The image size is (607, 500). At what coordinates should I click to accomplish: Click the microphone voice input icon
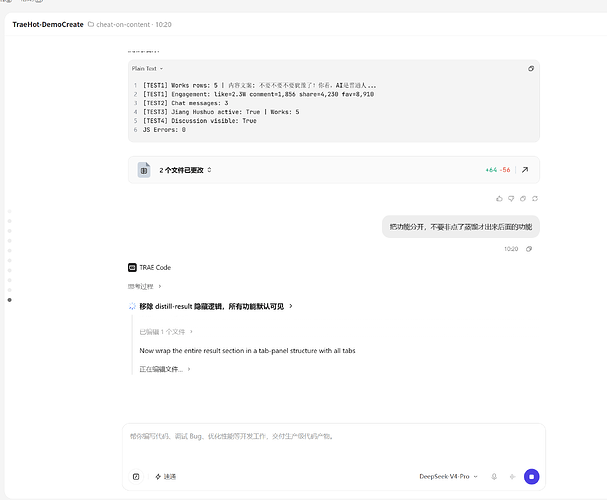(494, 476)
